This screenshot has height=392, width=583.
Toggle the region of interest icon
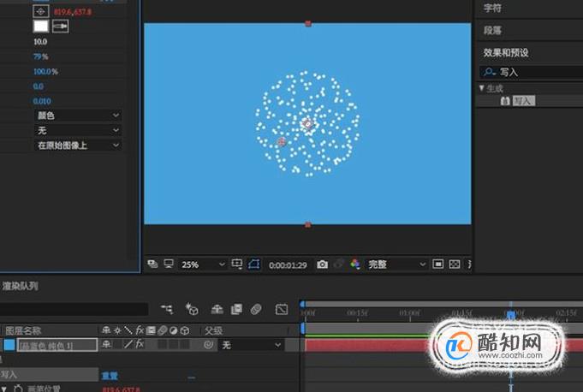(438, 264)
